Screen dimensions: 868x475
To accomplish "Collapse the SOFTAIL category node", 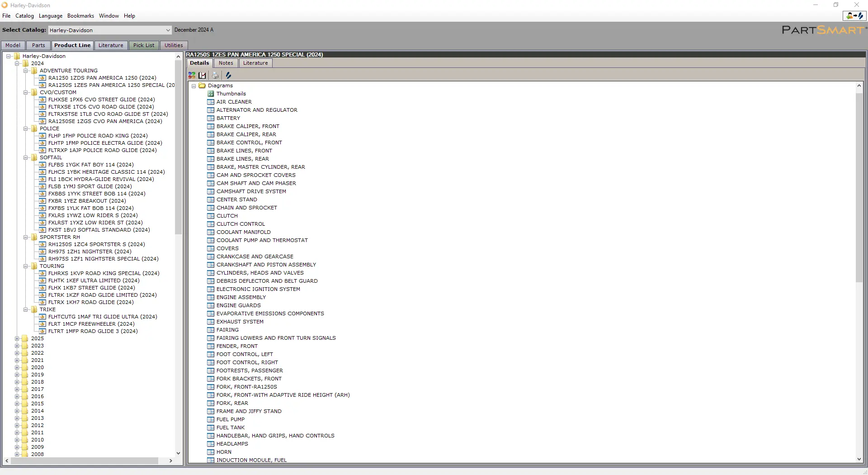I will tap(26, 157).
